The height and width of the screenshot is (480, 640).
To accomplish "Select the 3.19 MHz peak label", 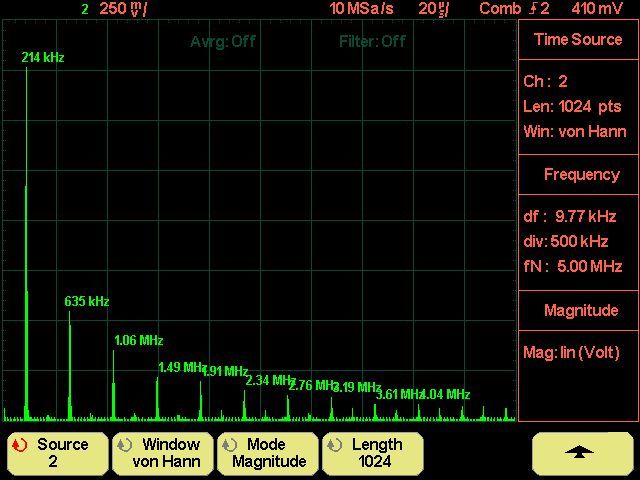I will tap(357, 387).
